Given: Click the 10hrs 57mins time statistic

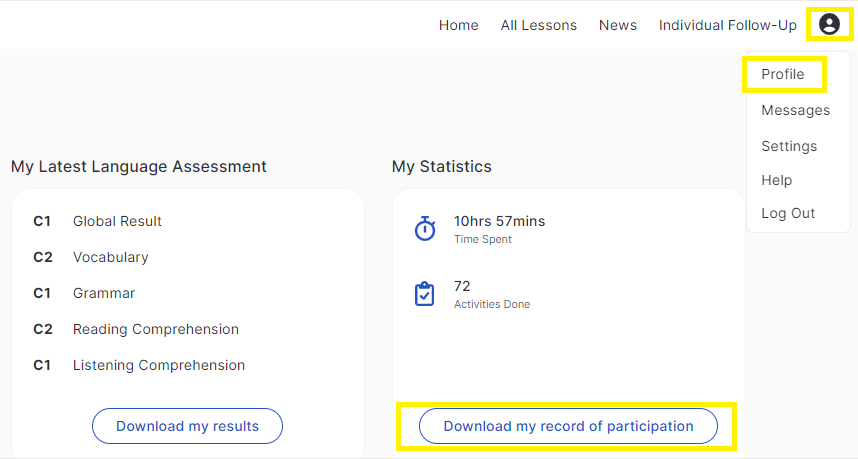Looking at the screenshot, I should tap(499, 221).
